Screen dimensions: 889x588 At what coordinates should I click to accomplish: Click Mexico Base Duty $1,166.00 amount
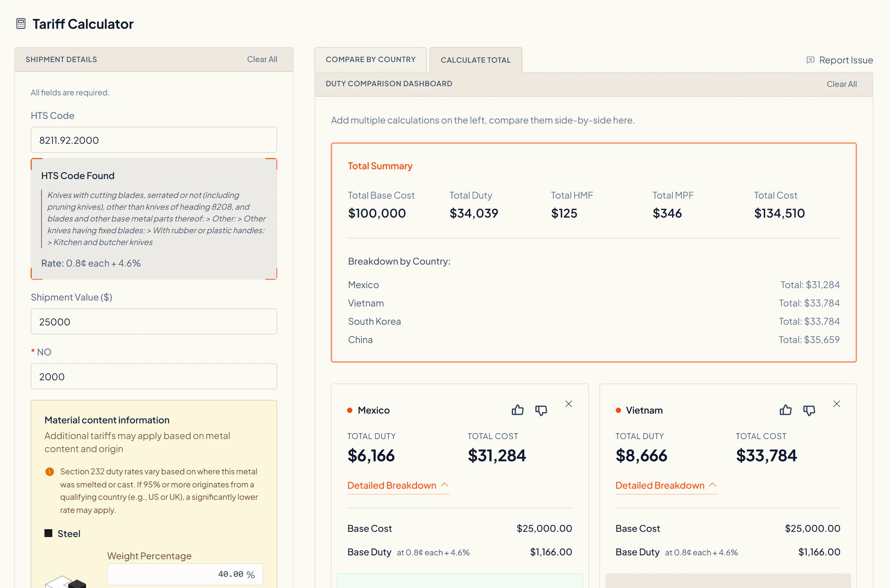click(x=551, y=552)
